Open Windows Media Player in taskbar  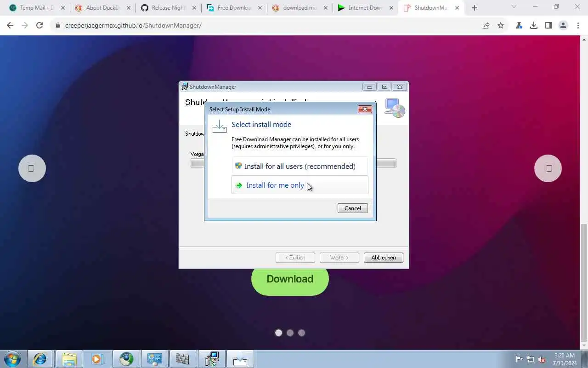(x=97, y=359)
